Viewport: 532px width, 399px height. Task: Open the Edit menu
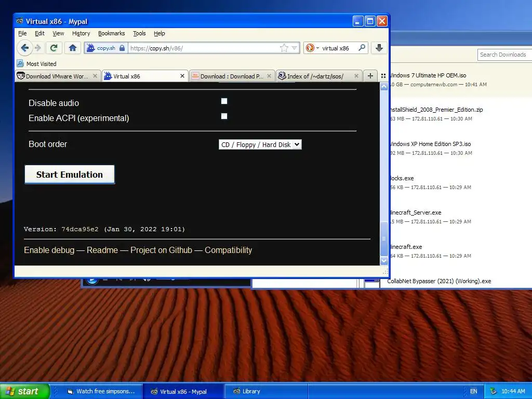click(39, 33)
